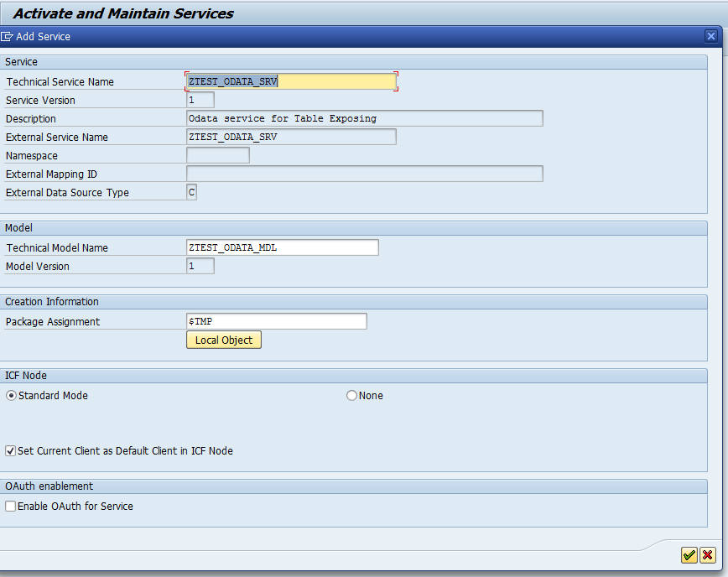Cancel the dialog using the red X icon
The height and width of the screenshot is (577, 728).
pos(707,555)
